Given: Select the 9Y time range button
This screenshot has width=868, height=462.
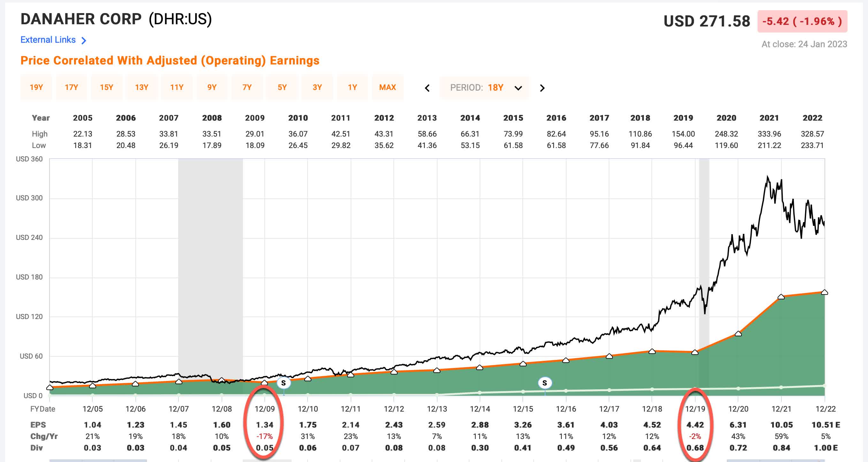Looking at the screenshot, I should click(212, 87).
